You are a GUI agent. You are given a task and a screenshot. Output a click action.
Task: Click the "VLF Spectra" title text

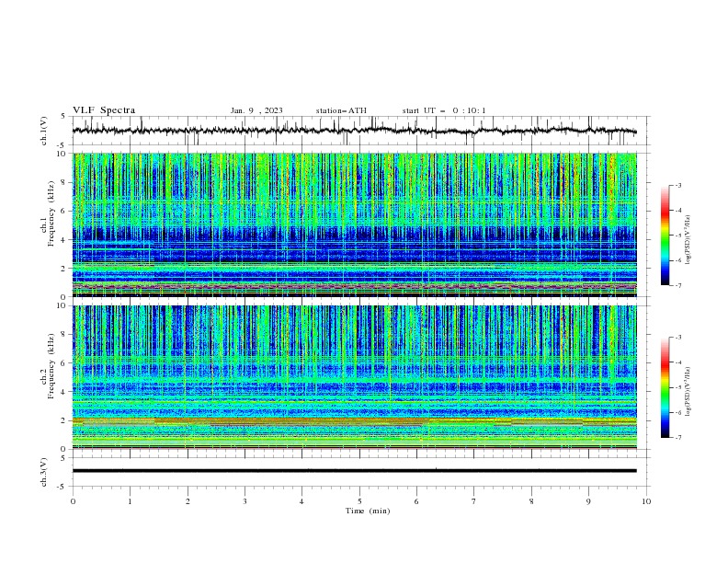[x=104, y=110]
